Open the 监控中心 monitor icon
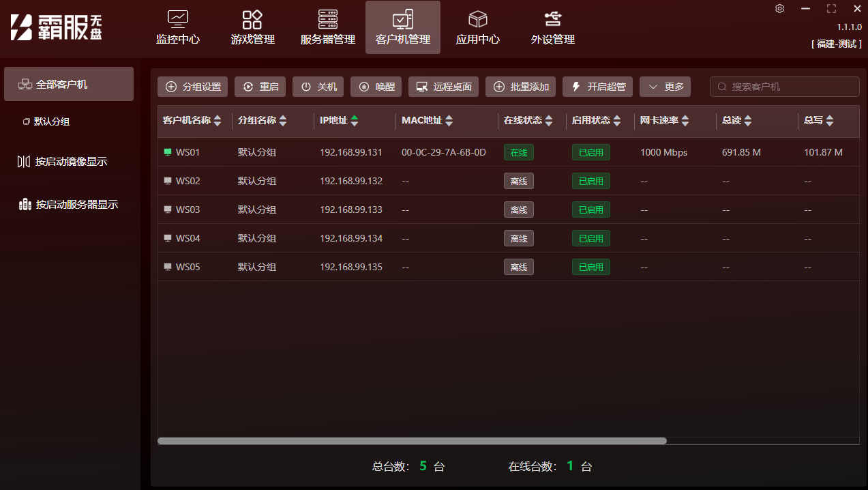The image size is (868, 490). [178, 18]
